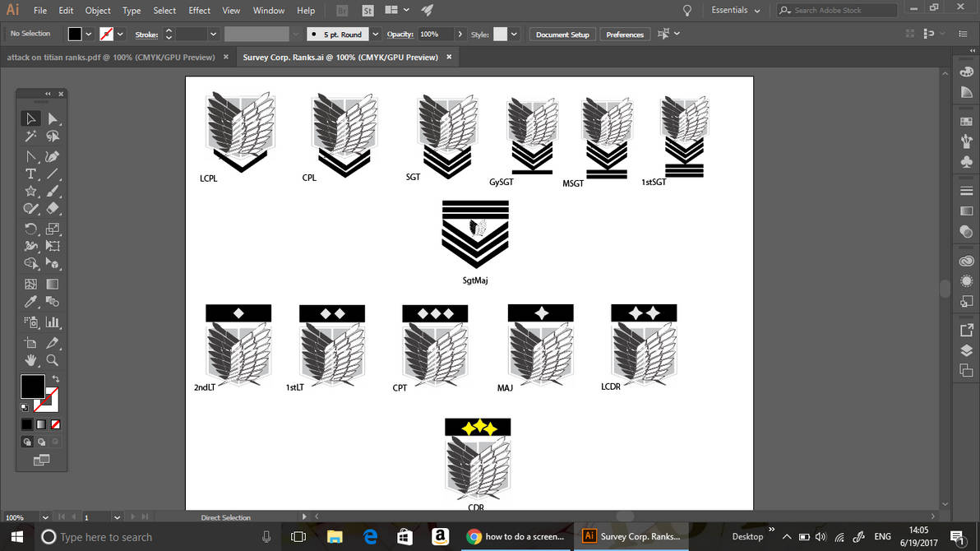Activate the Type tool
This screenshot has height=551, width=980.
(30, 174)
